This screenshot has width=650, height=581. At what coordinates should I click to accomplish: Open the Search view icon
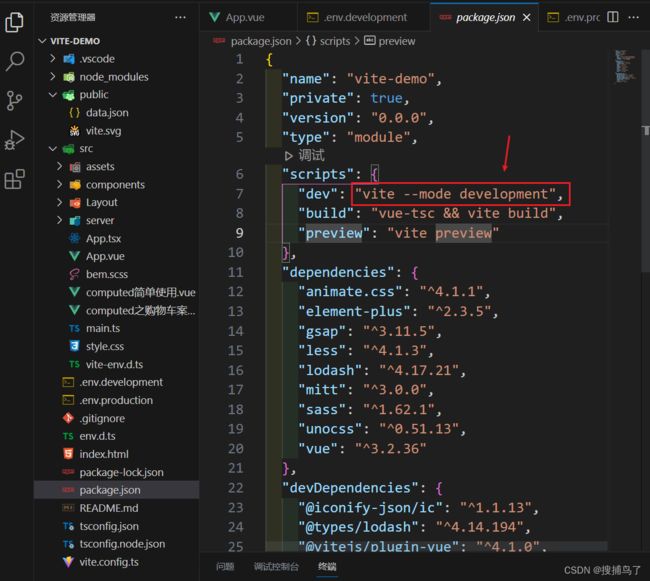(15, 62)
